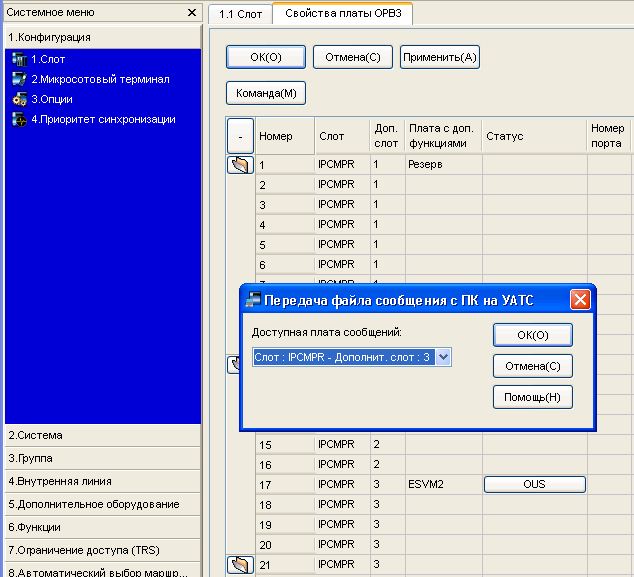Screen dimensions: 634x577
Task: Select row number 15 cell
Action: point(285,445)
